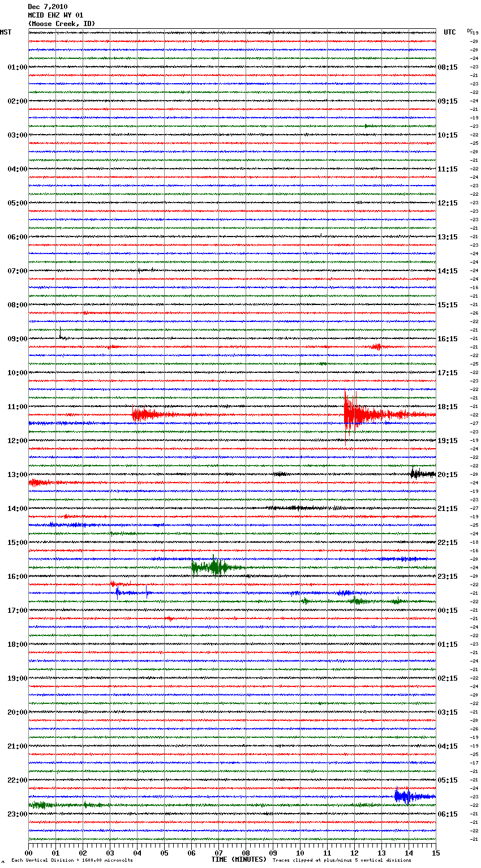Select the 11:00 MST time label
The image size is (481, 868).
pyautogui.click(x=18, y=407)
